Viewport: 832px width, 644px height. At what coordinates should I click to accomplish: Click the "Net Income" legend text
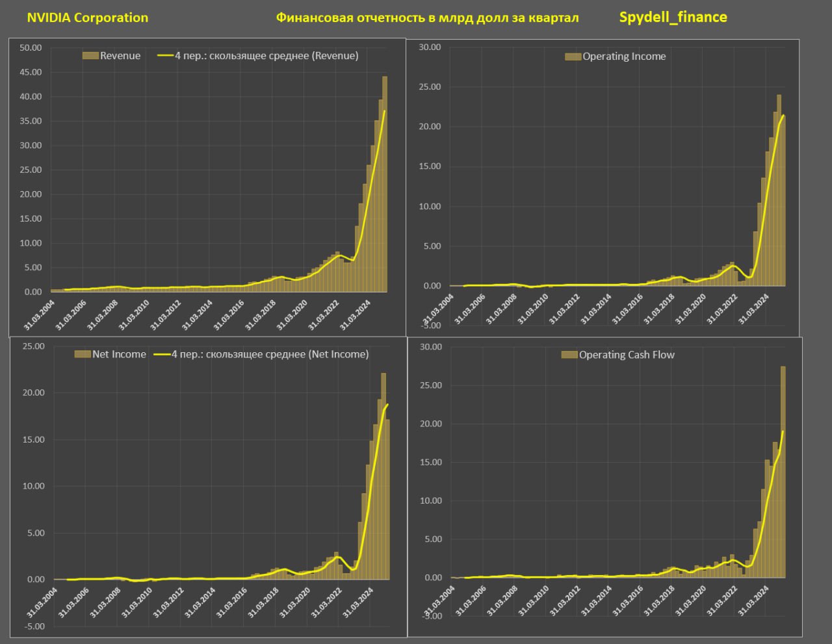(x=119, y=354)
